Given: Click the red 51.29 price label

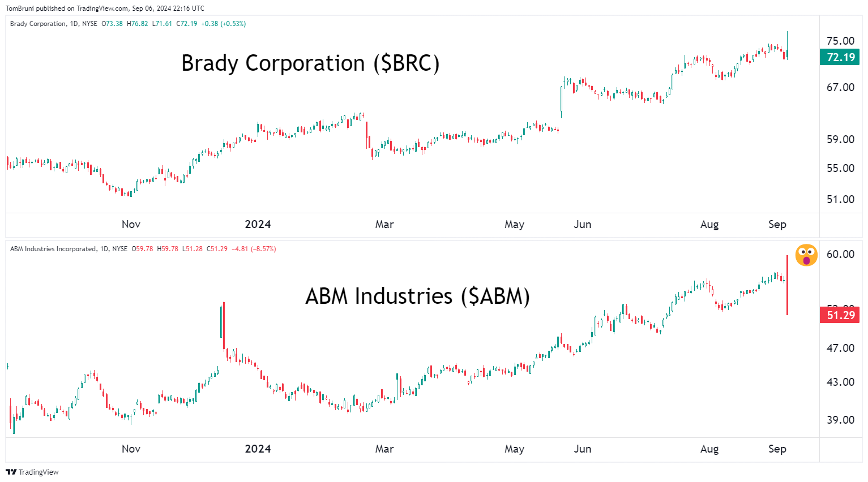Looking at the screenshot, I should coord(840,315).
